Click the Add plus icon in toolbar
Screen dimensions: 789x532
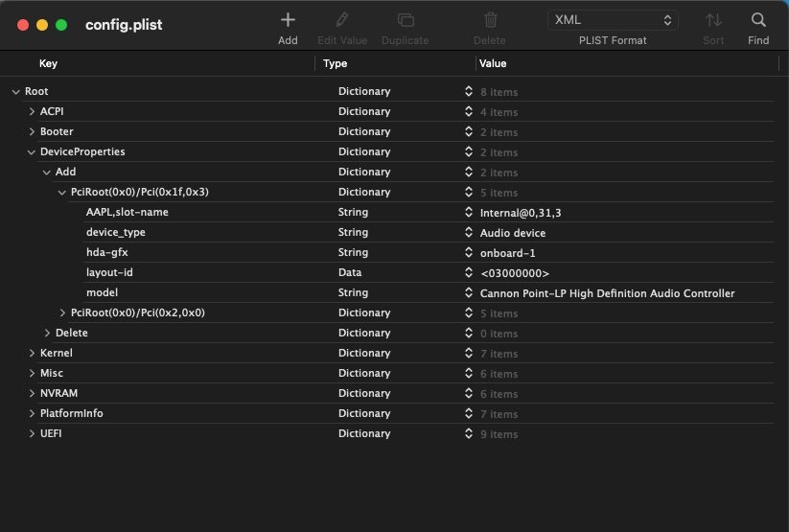(x=288, y=20)
